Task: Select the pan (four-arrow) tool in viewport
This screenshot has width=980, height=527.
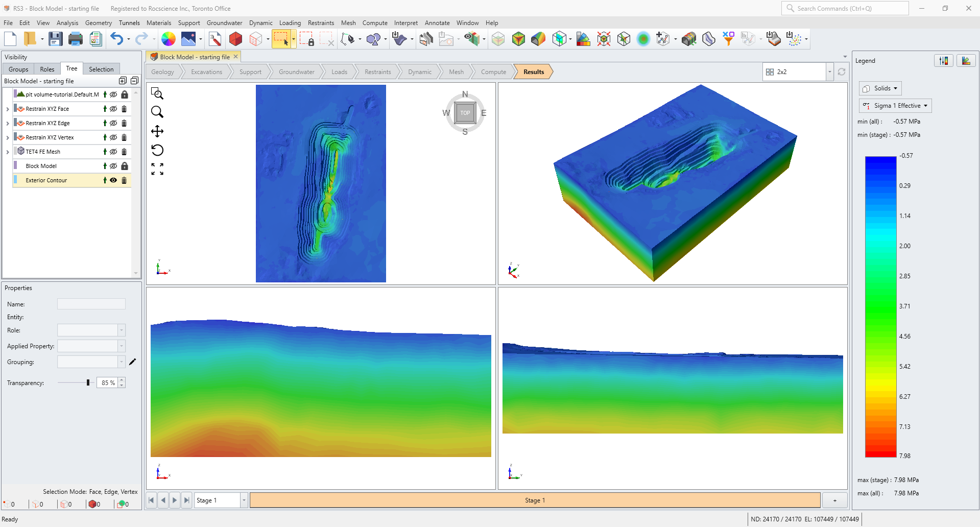Action: [x=157, y=131]
